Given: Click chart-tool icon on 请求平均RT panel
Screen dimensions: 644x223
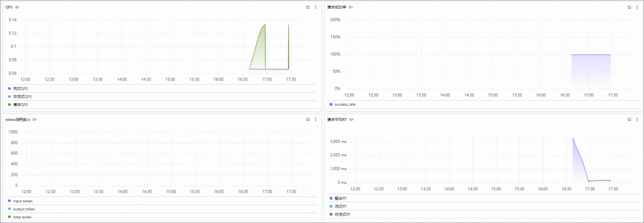Looking at the screenshot, I should [x=629, y=119].
